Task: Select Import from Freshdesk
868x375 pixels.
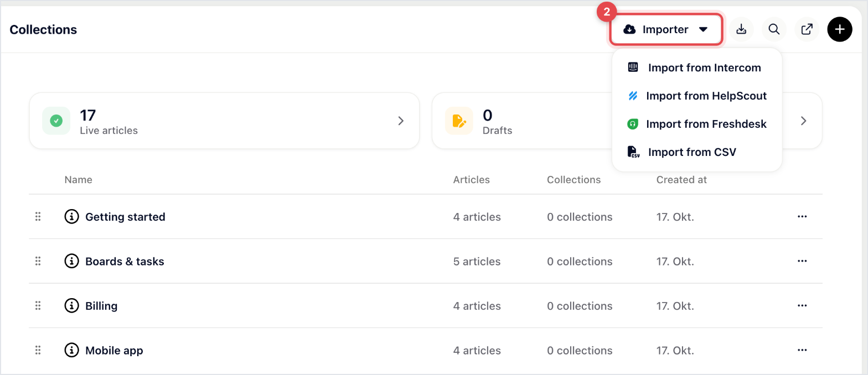Action: (x=697, y=124)
